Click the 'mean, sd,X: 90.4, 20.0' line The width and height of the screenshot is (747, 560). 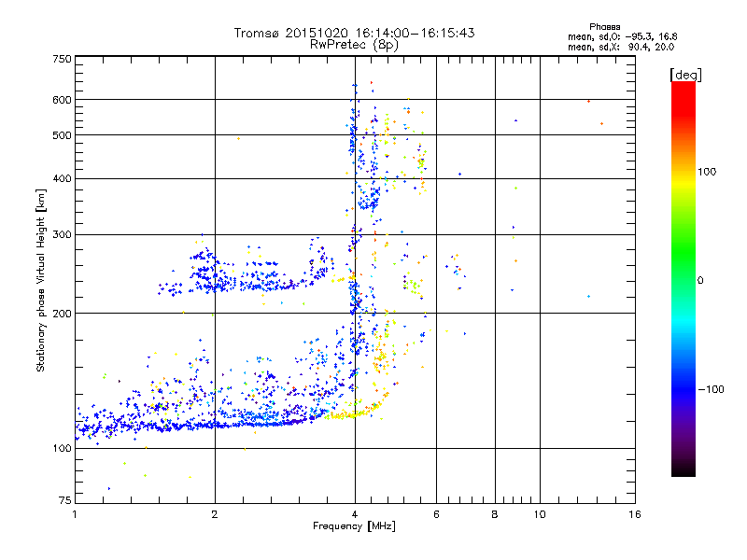click(x=621, y=47)
